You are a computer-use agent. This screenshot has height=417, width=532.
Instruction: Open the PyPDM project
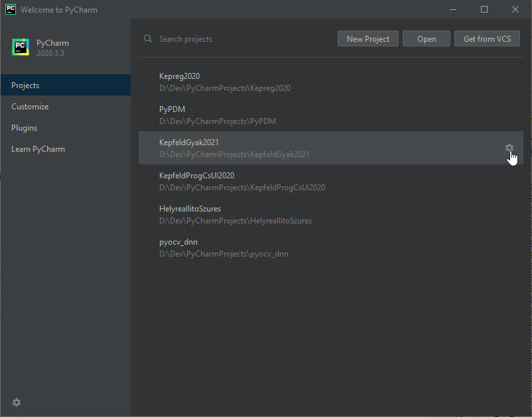(331, 115)
